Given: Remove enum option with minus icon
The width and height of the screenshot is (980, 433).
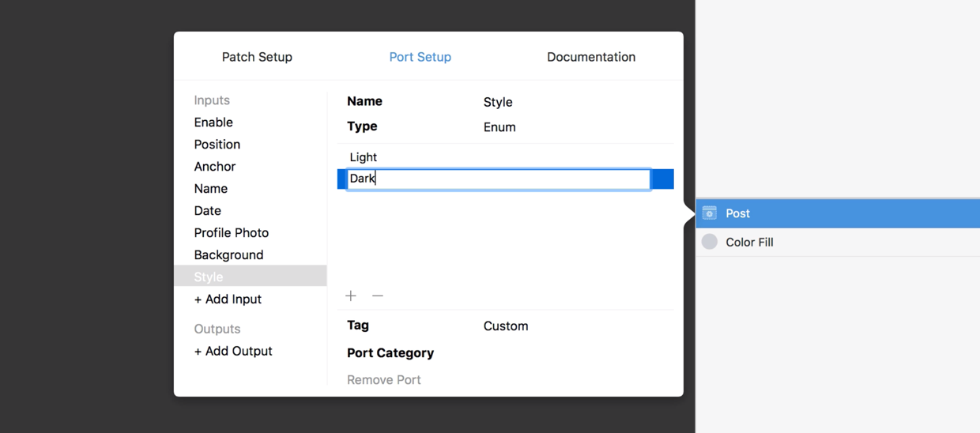Looking at the screenshot, I should tap(378, 296).
